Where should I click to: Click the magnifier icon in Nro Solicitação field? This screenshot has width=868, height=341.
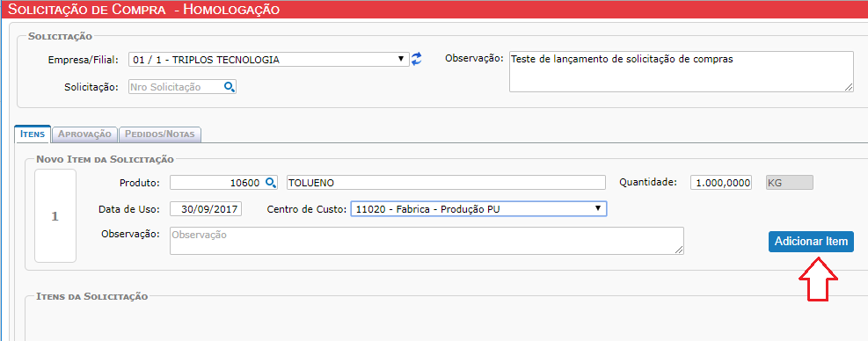pyautogui.click(x=230, y=87)
